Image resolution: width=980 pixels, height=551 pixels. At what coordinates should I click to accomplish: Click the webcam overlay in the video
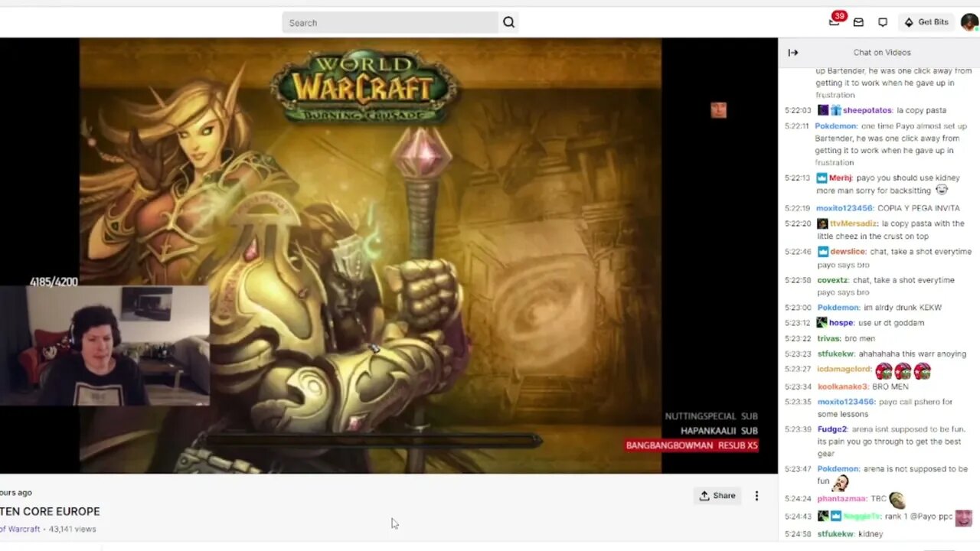coord(104,346)
